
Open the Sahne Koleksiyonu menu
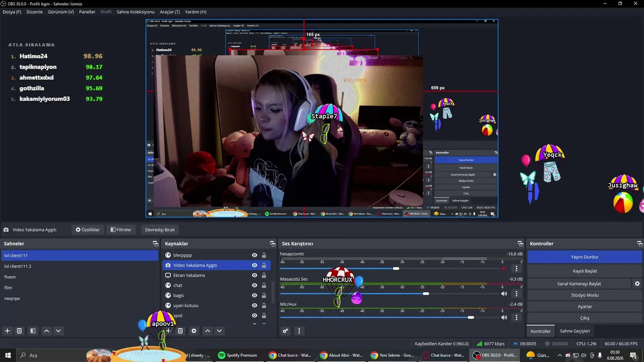click(135, 12)
